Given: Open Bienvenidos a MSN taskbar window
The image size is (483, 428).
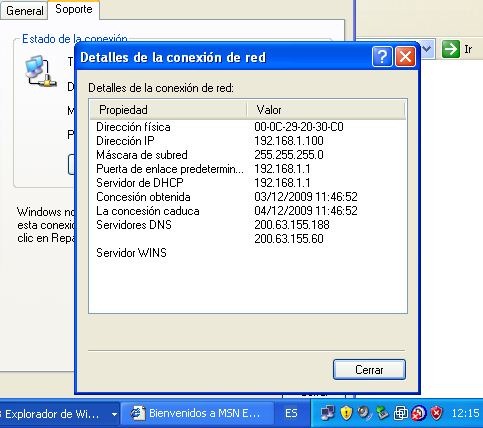Looking at the screenshot, I should tap(197, 414).
